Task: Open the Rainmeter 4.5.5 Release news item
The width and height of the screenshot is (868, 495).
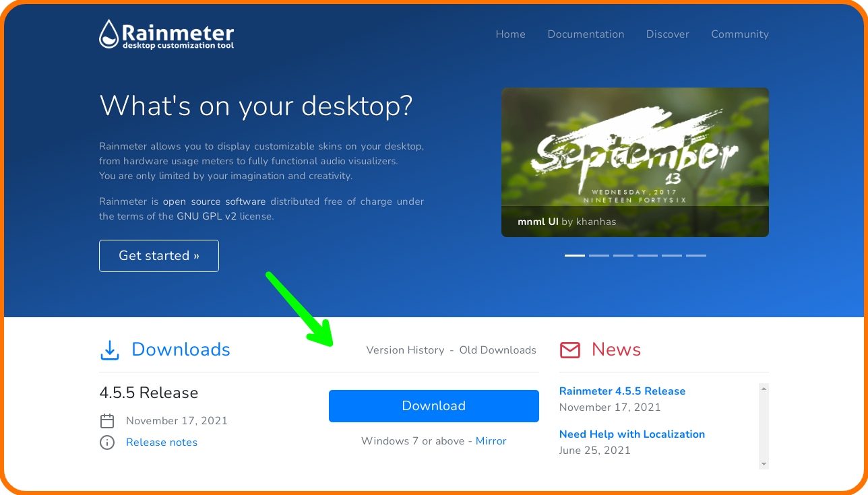Action: [622, 391]
